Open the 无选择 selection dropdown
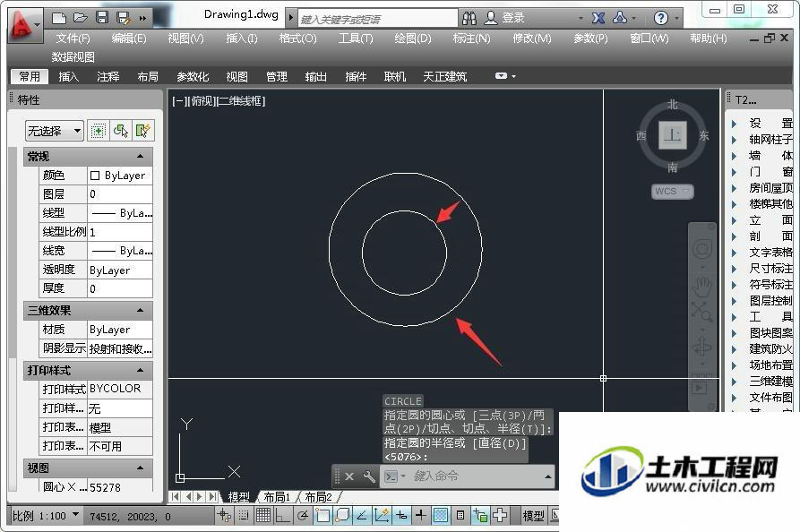The height and width of the screenshot is (532, 800). (54, 131)
